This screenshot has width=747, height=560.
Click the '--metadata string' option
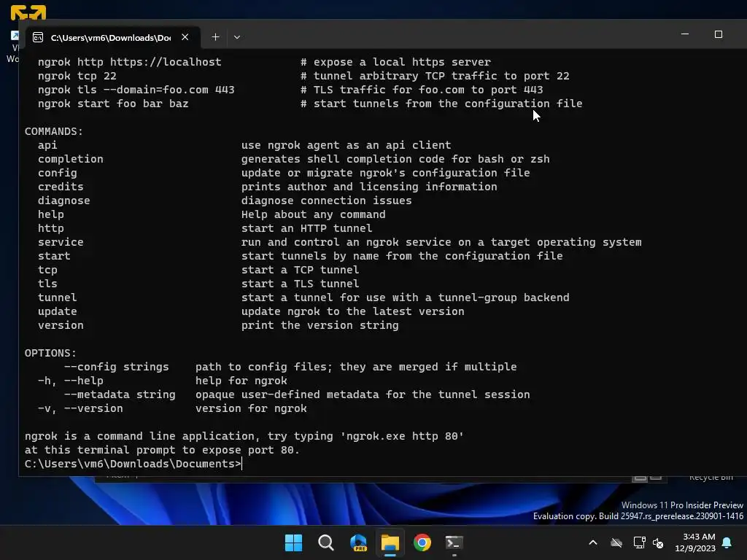pyautogui.click(x=120, y=394)
